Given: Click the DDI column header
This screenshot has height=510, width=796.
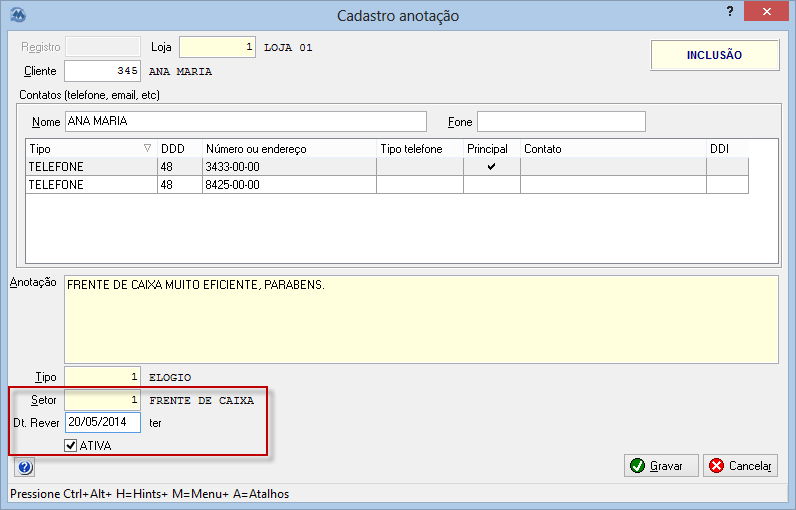Looking at the screenshot, I should [727, 149].
